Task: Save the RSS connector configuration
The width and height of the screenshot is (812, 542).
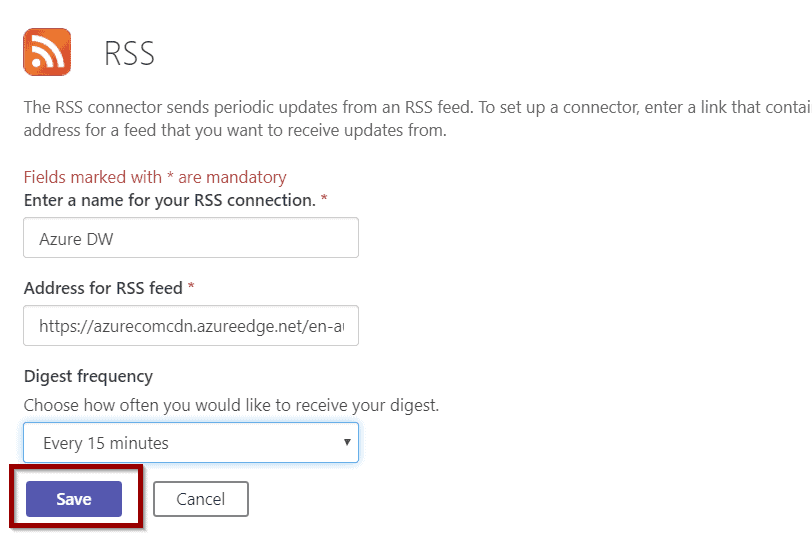Action: tap(74, 499)
